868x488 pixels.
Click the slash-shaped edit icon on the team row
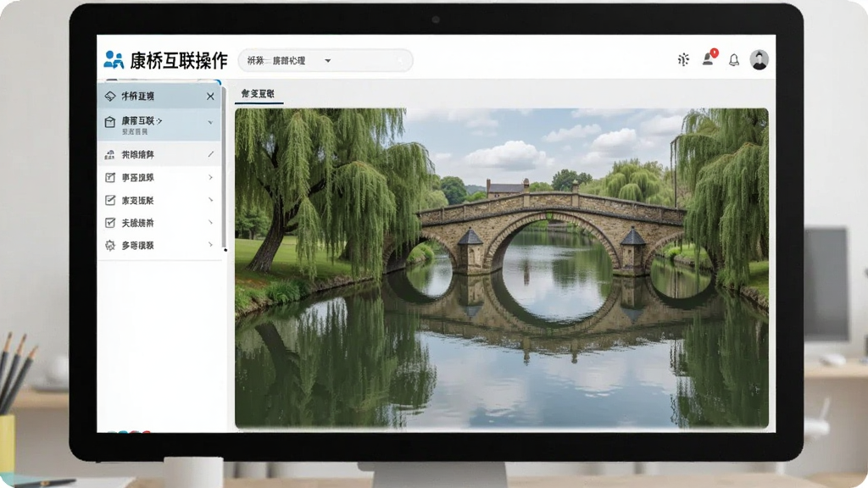pyautogui.click(x=210, y=154)
